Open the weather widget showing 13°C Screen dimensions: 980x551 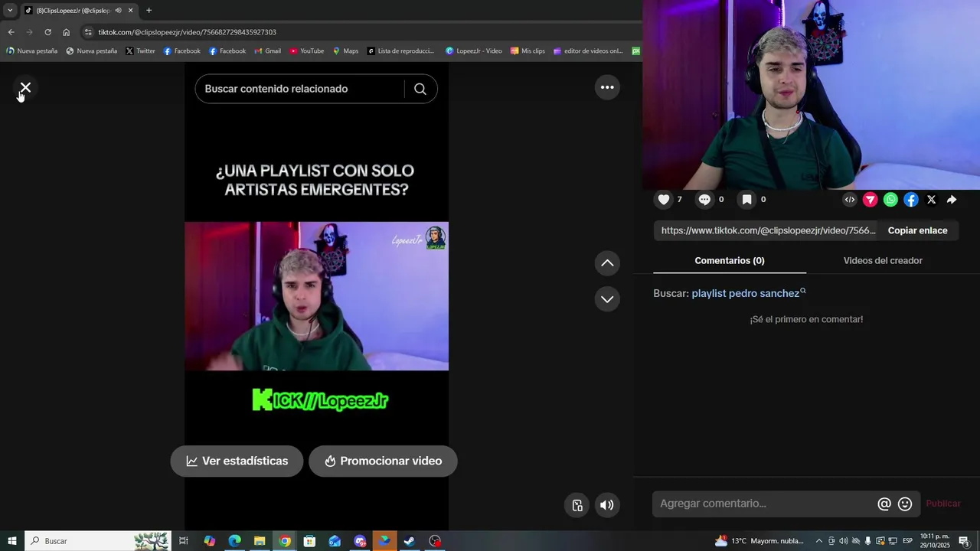pyautogui.click(x=759, y=541)
